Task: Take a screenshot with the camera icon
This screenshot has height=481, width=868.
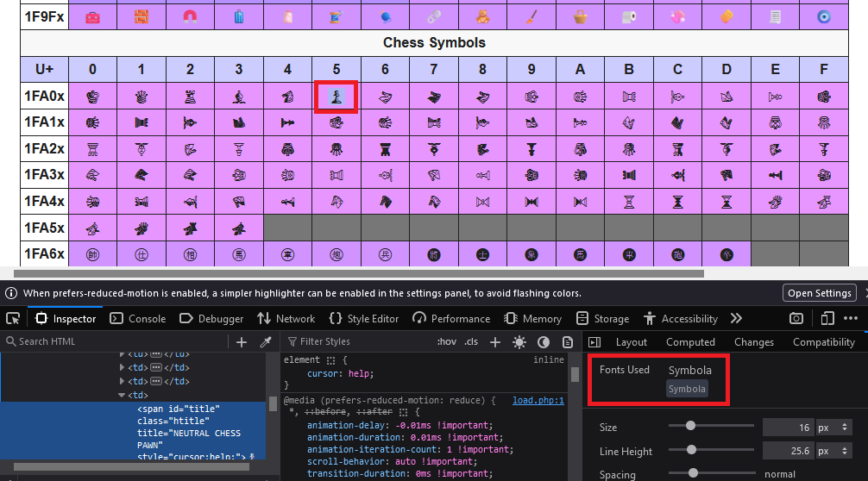Action: click(796, 318)
